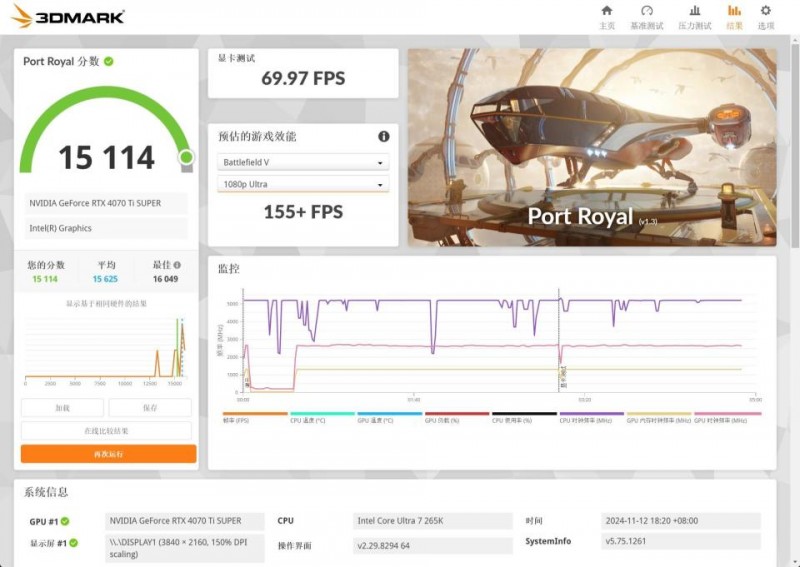Click the info icon next to 最佳
Image resolution: width=800 pixels, height=567 pixels.
click(177, 265)
